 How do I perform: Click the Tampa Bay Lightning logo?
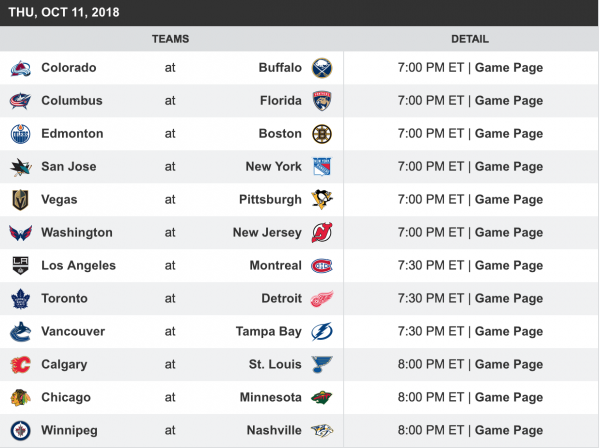322,332
